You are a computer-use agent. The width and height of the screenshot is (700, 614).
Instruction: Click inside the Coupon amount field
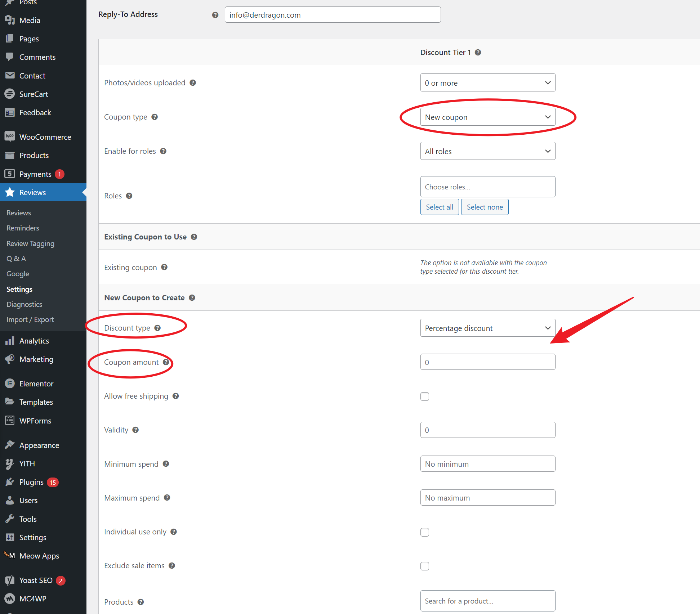point(487,362)
